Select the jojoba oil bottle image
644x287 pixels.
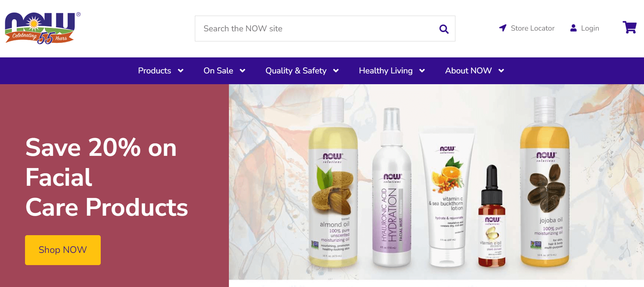tap(545, 182)
